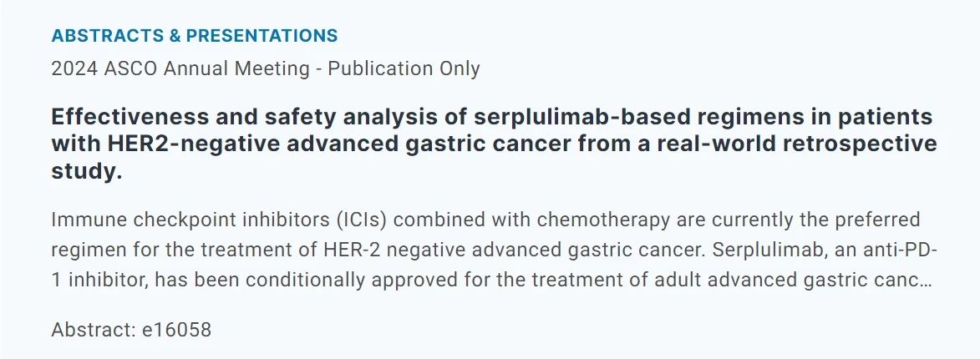Click the ABSTRACTS & PRESENTATIONS category label
The image size is (980, 359).
pos(195,36)
